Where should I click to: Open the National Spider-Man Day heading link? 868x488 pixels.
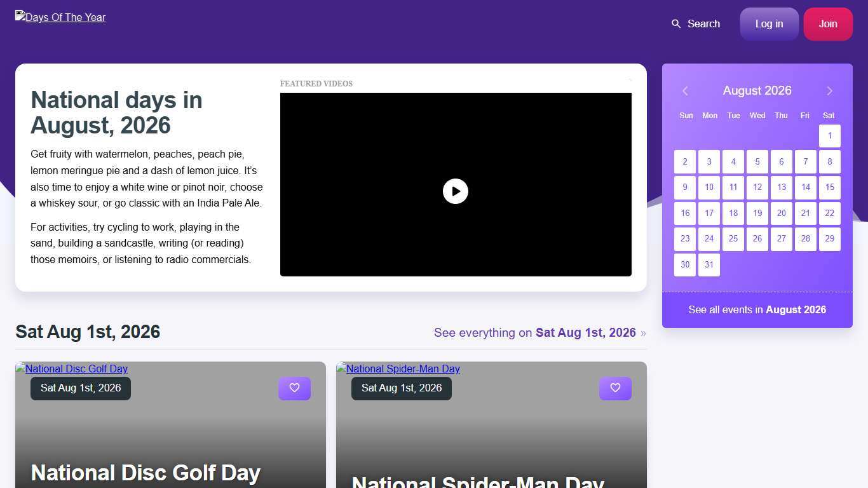pos(478,481)
